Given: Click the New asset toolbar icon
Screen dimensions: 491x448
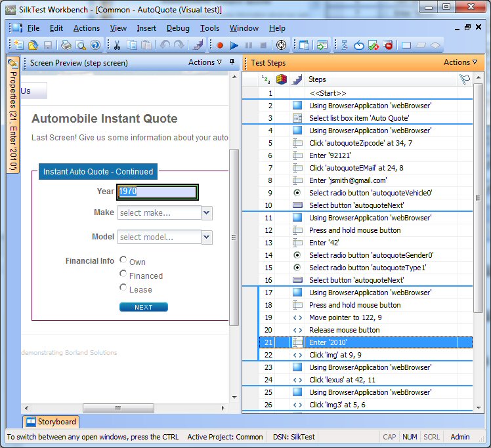Looking at the screenshot, I should coord(19,45).
